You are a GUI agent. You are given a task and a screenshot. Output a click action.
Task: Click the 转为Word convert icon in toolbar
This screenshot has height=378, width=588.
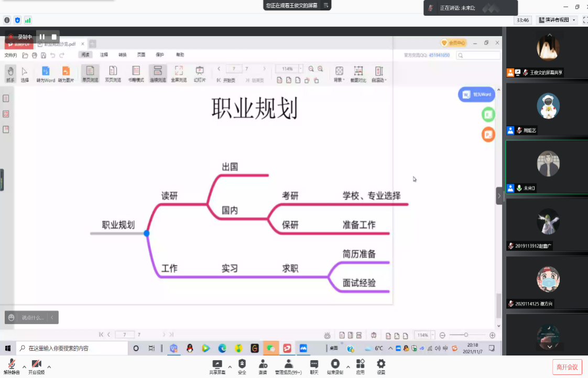coord(46,73)
